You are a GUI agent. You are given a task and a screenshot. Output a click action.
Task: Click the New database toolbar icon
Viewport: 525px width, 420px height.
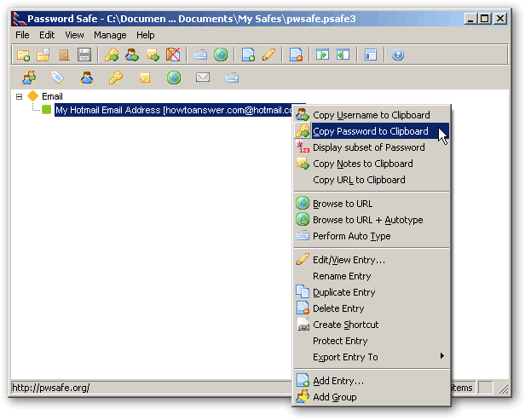(24, 55)
